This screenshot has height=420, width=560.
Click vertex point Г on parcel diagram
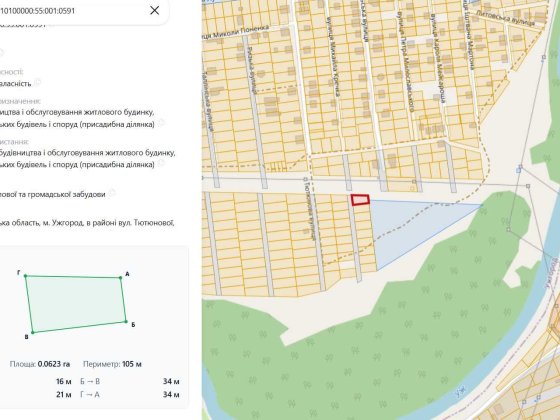click(25, 276)
